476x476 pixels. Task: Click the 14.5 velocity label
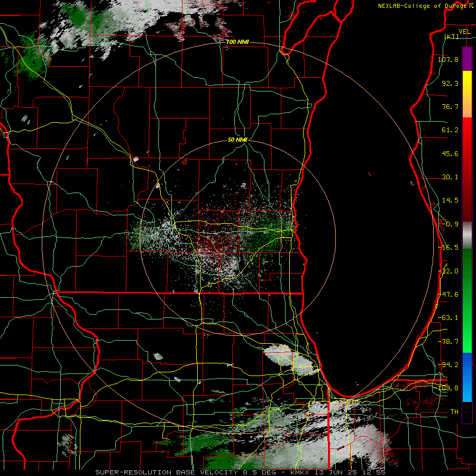pos(450,200)
